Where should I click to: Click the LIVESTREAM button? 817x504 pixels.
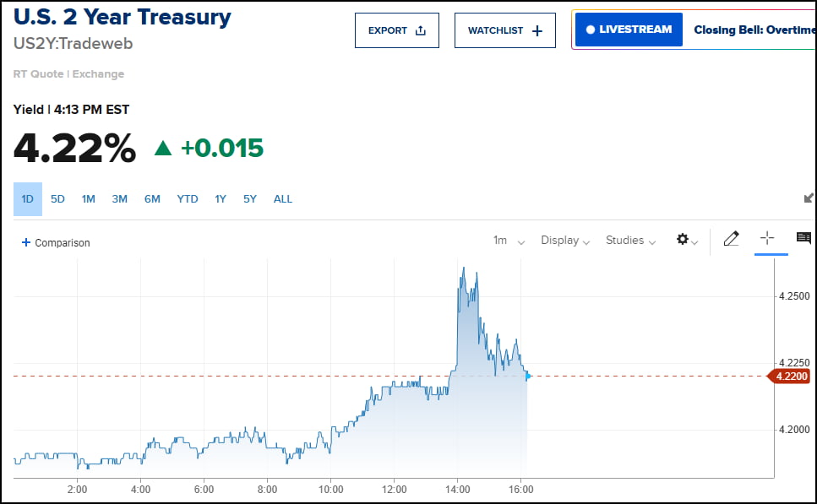coord(629,30)
